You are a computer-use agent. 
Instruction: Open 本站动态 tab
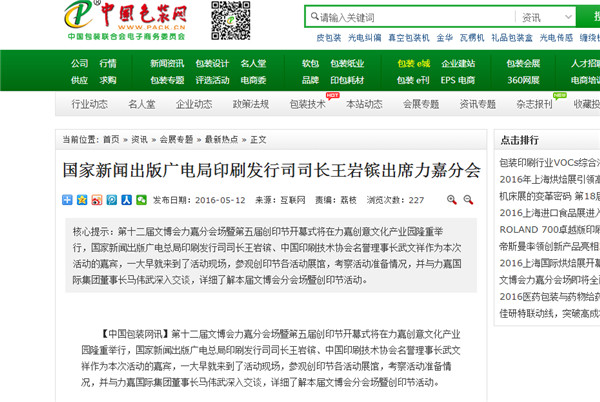(x=364, y=104)
